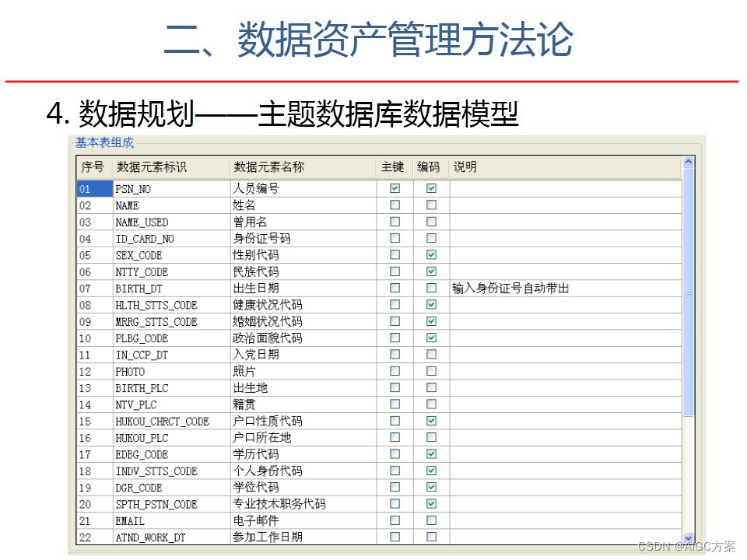Select the HLTH_STTS_CODE cell
The height and width of the screenshot is (560, 747).
point(171,305)
